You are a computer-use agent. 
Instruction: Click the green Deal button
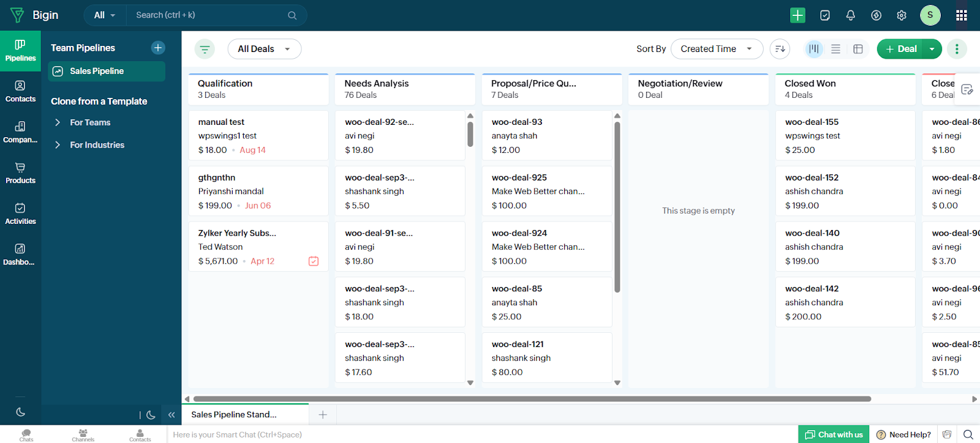[900, 49]
